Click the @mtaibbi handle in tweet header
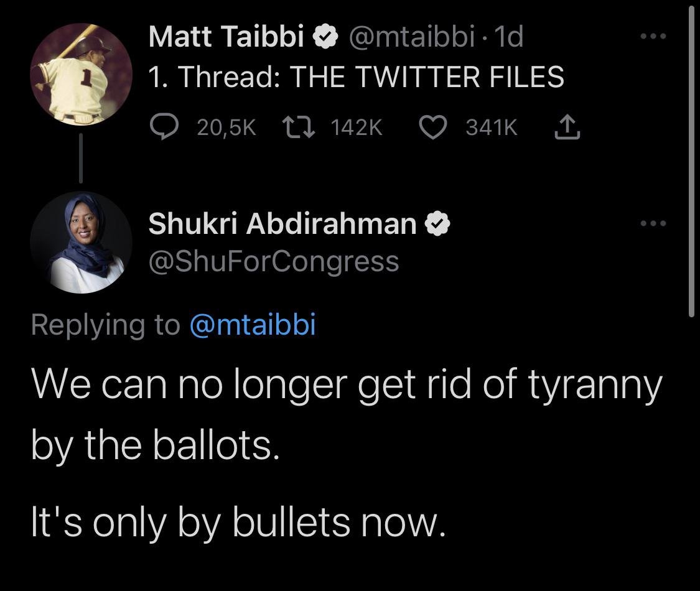Viewport: 700px width, 591px height. 411,38
